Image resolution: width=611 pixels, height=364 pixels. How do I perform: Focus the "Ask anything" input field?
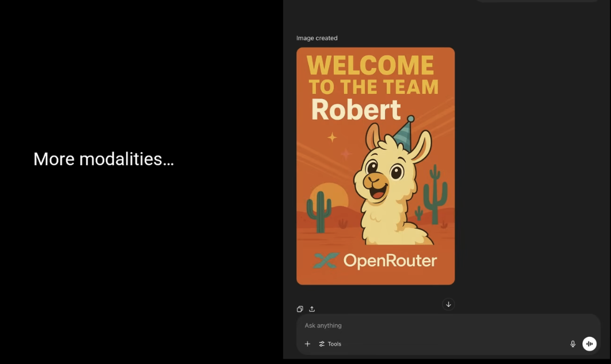(x=448, y=325)
